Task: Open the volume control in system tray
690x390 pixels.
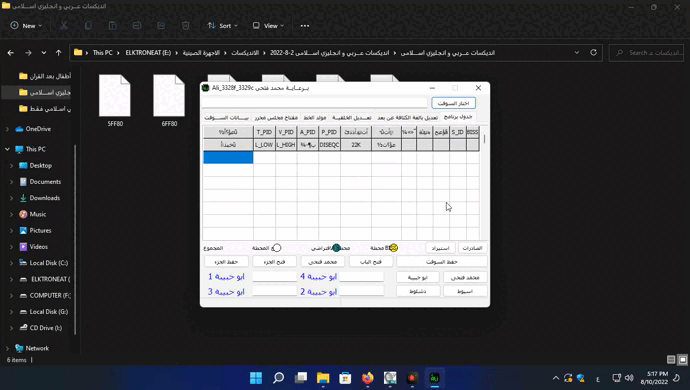Action: [629, 378]
